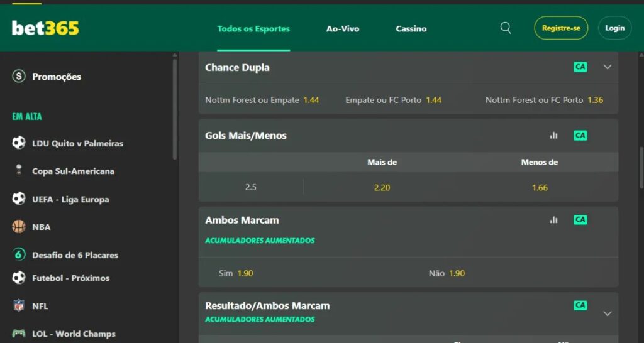Switch to the Ao-Vivo tab
644x343 pixels.
pyautogui.click(x=343, y=29)
